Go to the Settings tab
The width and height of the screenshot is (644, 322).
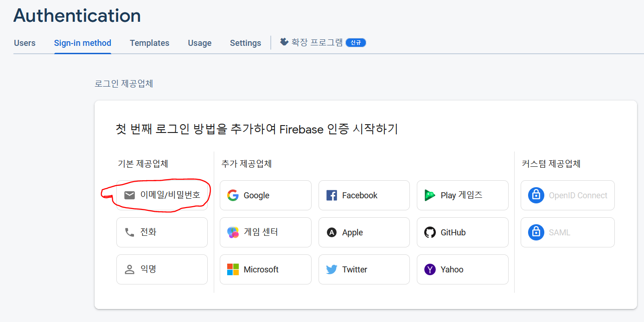point(245,43)
